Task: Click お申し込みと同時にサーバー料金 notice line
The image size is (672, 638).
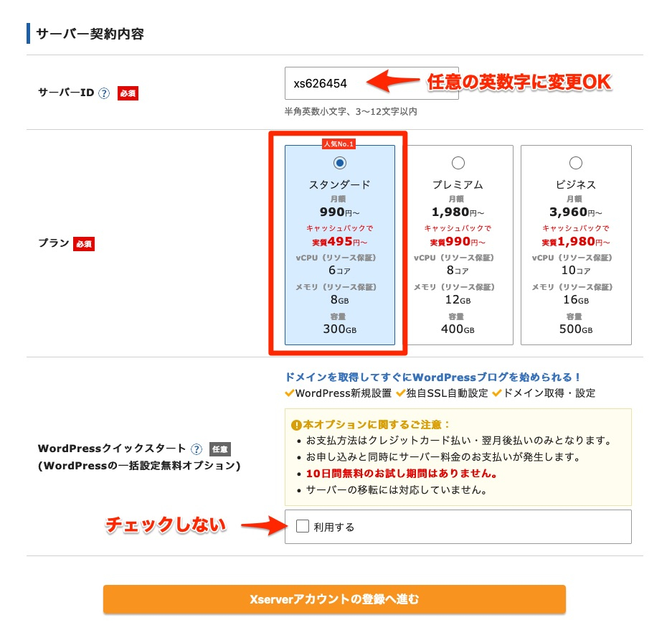Action: 443,457
